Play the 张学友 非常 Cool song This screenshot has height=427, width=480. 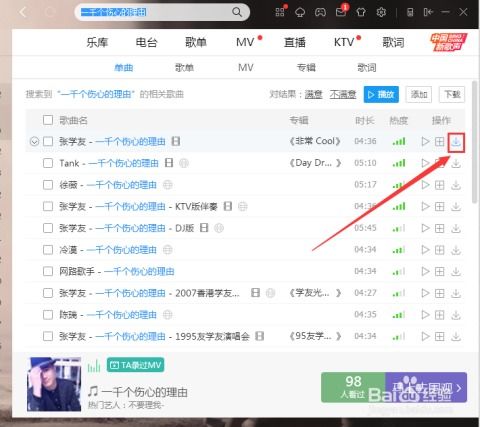click(x=425, y=141)
